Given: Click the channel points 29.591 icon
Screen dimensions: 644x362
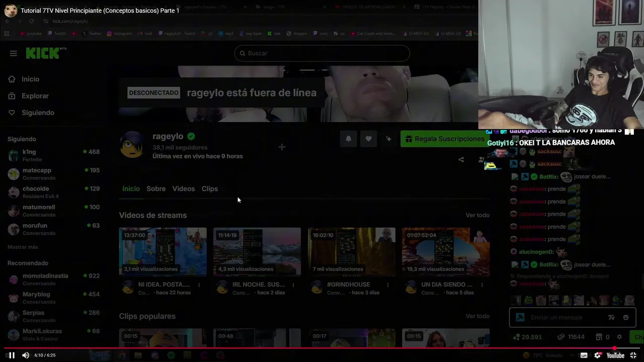Looking at the screenshot, I should coord(516,337).
